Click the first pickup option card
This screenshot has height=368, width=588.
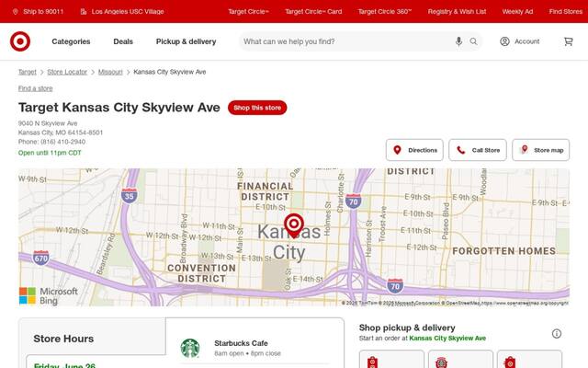pyautogui.click(x=391, y=359)
